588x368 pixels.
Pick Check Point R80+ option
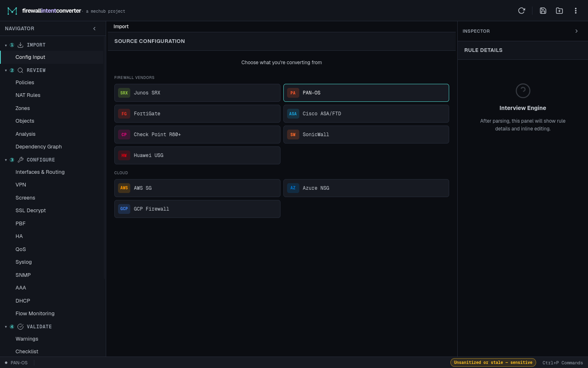click(x=197, y=135)
